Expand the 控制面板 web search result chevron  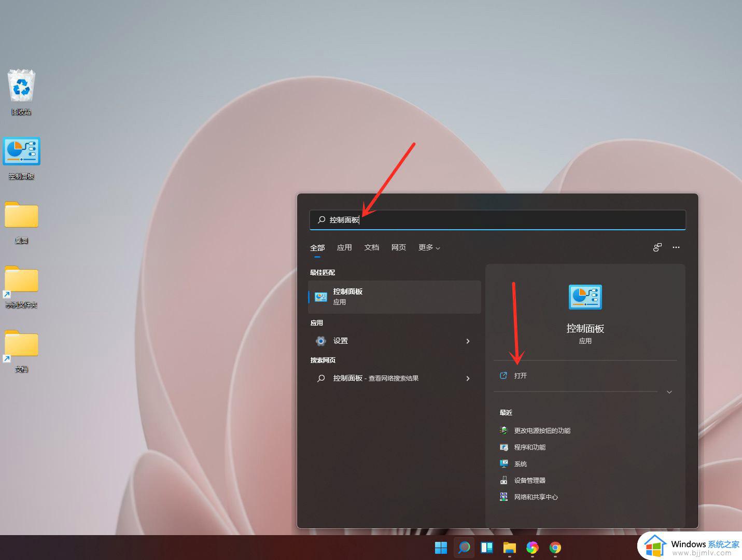click(468, 378)
